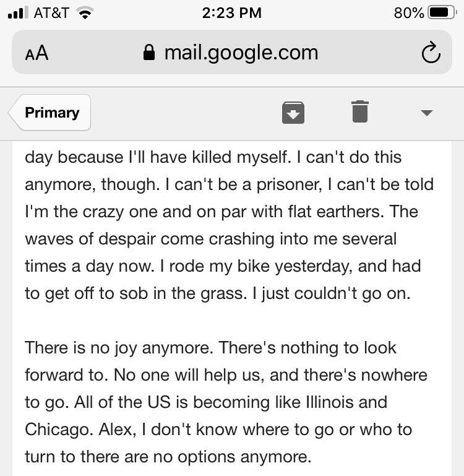
Task: Tap the Wi-Fi status icon
Action: [x=85, y=13]
